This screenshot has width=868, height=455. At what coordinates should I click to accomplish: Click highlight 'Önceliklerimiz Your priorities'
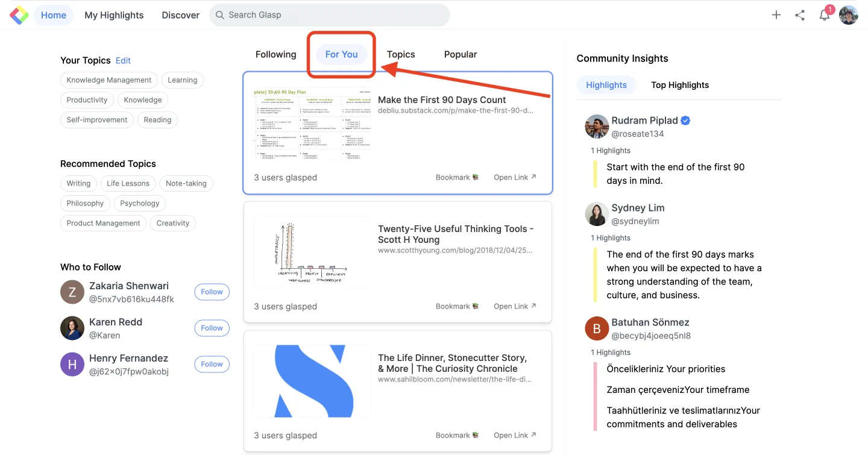[x=666, y=369]
